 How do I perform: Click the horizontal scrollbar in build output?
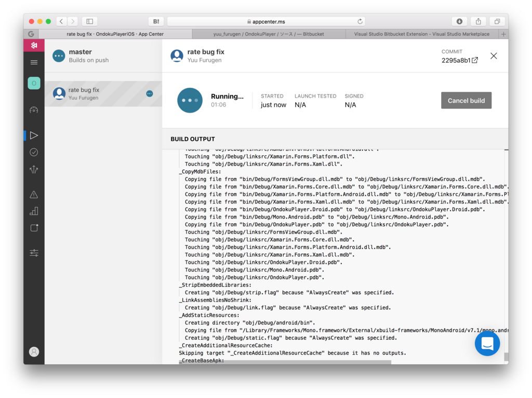click(x=285, y=362)
